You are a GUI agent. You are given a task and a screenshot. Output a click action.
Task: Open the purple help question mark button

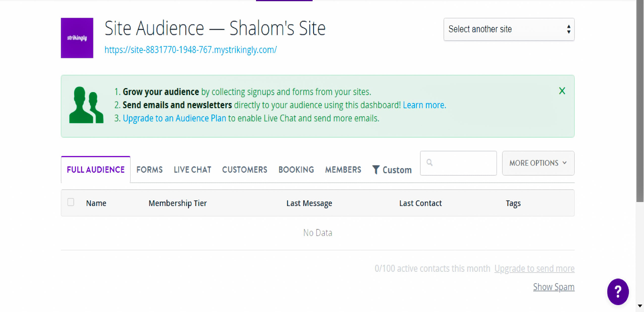click(618, 291)
